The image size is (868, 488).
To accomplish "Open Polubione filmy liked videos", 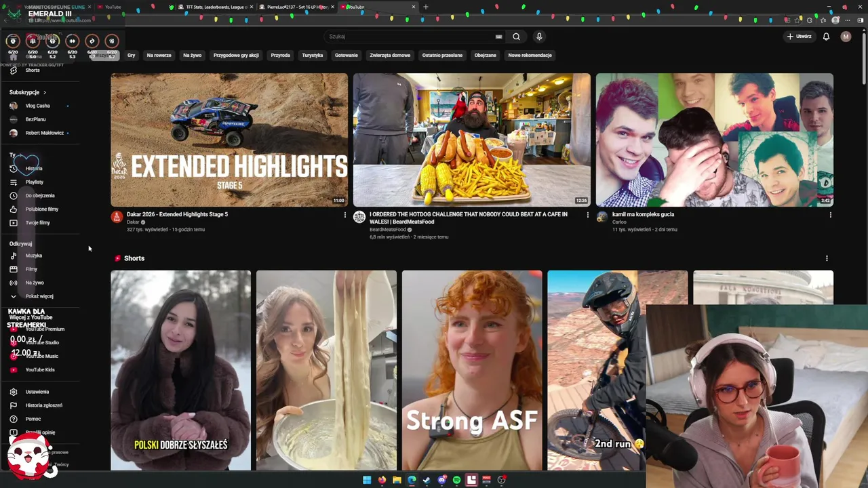I will click(x=41, y=209).
